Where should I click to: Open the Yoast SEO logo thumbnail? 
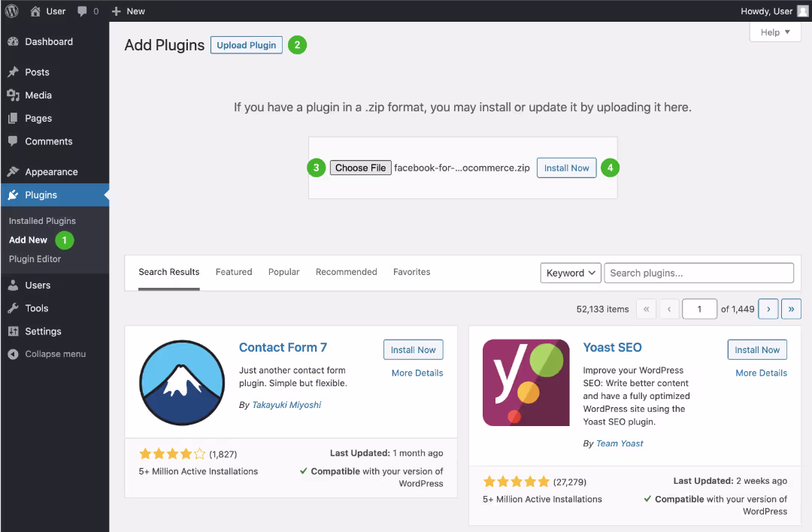(x=526, y=383)
